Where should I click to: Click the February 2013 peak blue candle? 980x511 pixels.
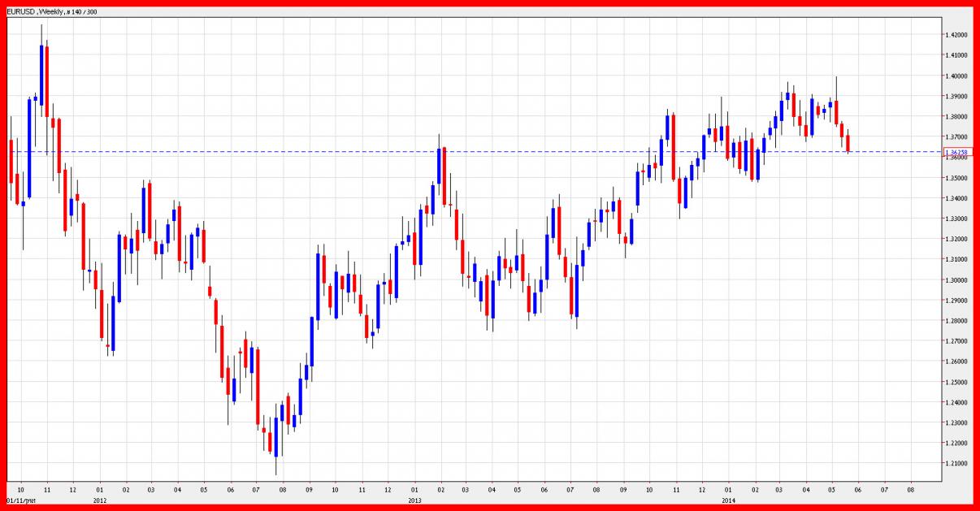439,167
